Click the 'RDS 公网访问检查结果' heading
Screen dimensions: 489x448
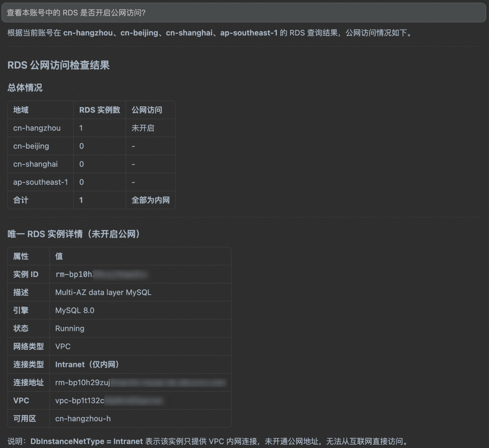(58, 65)
